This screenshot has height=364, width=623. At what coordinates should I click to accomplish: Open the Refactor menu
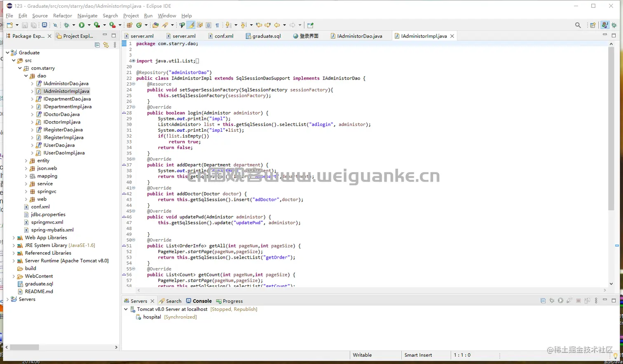click(63, 16)
